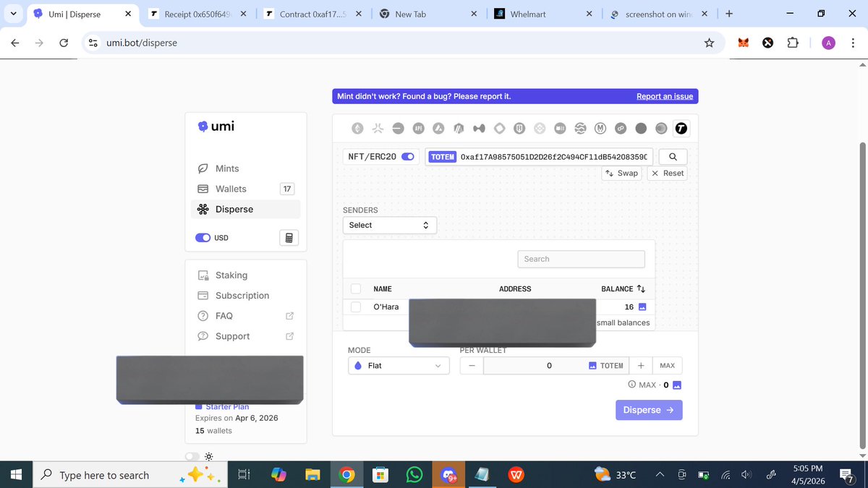Toggle the light/dark theme switch

[192, 456]
